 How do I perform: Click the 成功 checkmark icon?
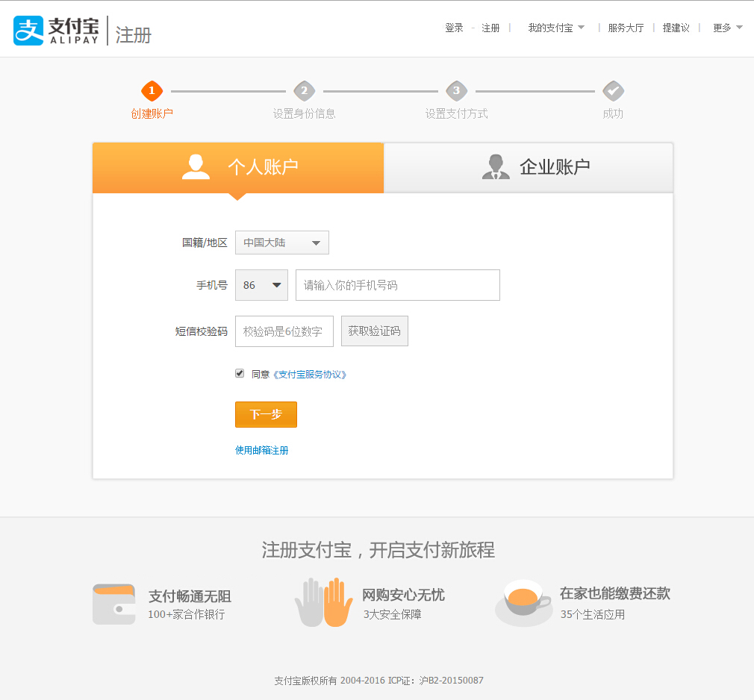tap(613, 90)
